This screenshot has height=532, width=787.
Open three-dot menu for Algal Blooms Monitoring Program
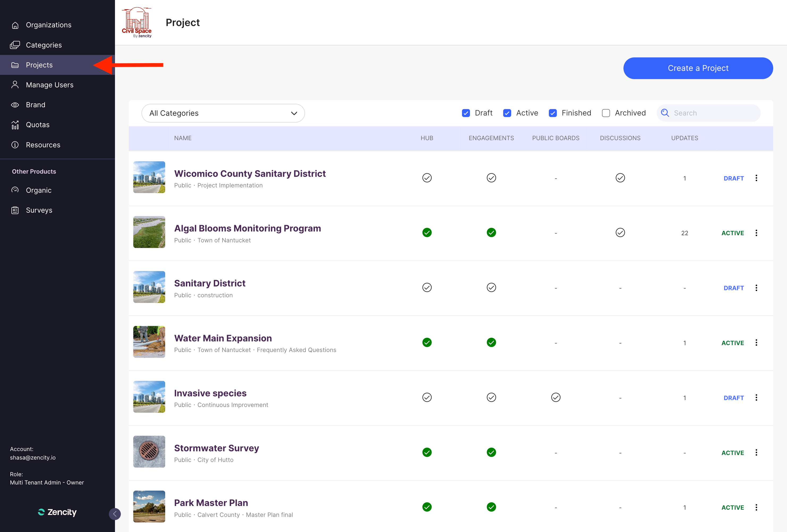click(x=756, y=233)
